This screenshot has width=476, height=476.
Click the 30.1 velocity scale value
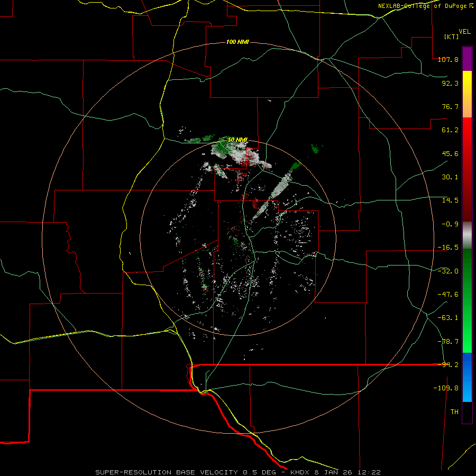click(x=450, y=177)
